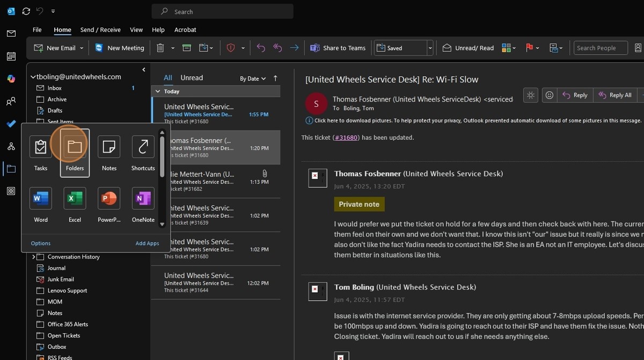
Task: Open Tasks from the apps flyout
Action: [x=41, y=153]
